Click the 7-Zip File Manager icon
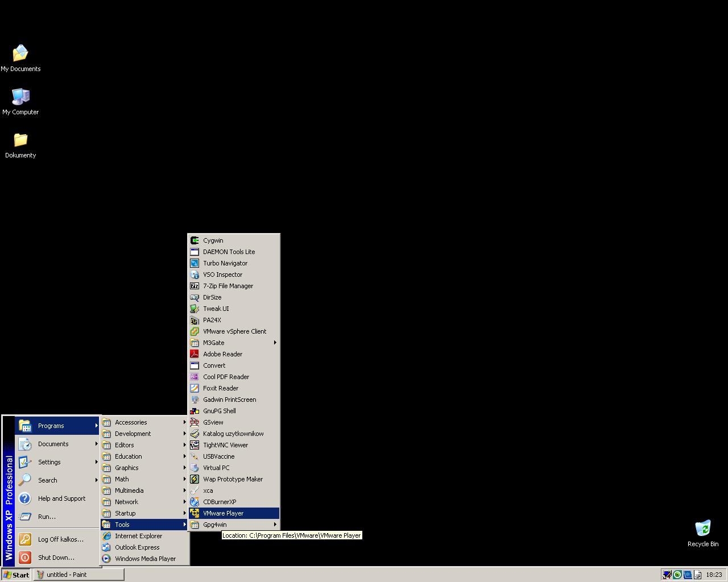 coord(195,286)
